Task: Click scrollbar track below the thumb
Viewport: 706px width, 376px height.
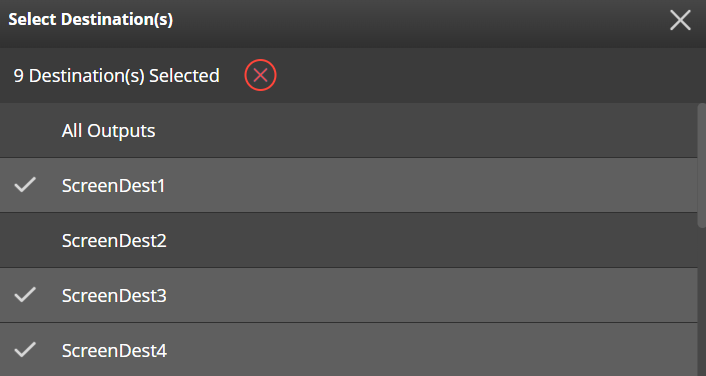Action: point(701,302)
